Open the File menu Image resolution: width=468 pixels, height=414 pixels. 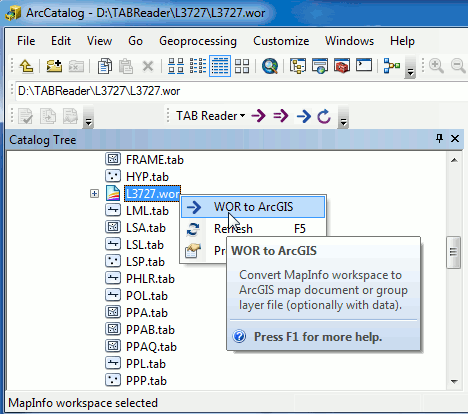click(x=26, y=41)
